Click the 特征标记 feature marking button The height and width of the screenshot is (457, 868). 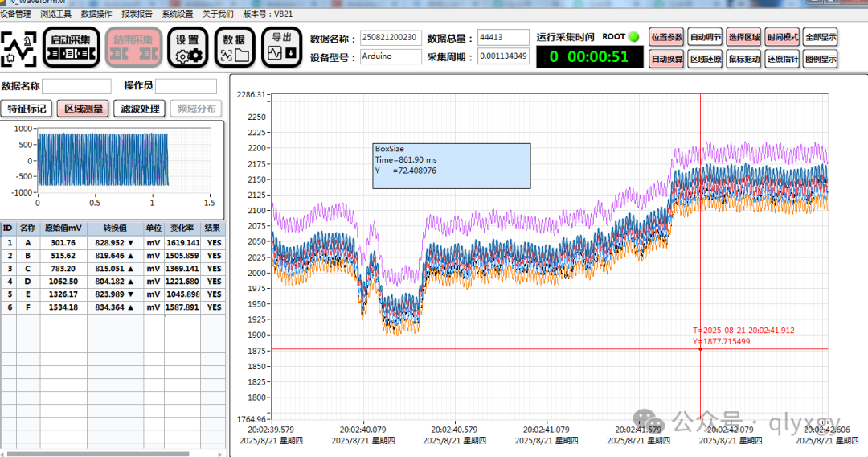[27, 109]
